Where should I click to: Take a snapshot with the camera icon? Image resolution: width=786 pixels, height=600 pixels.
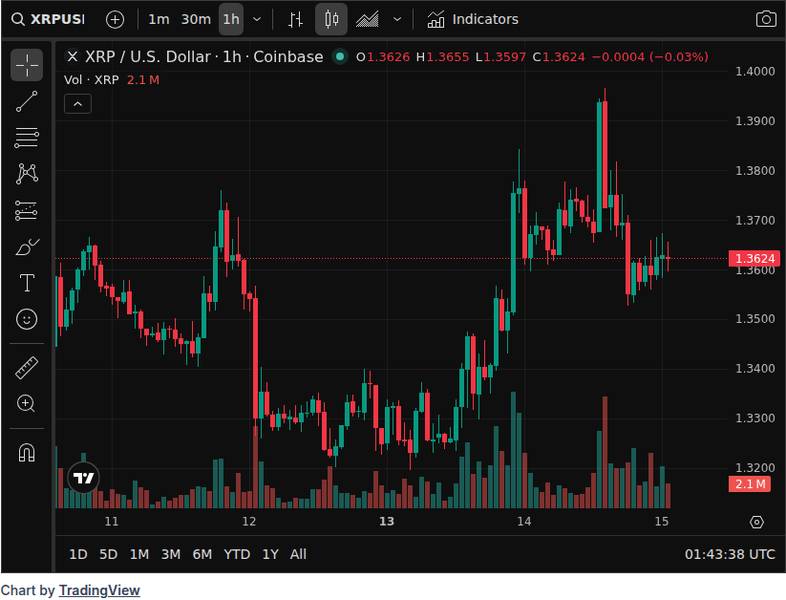(x=765, y=20)
